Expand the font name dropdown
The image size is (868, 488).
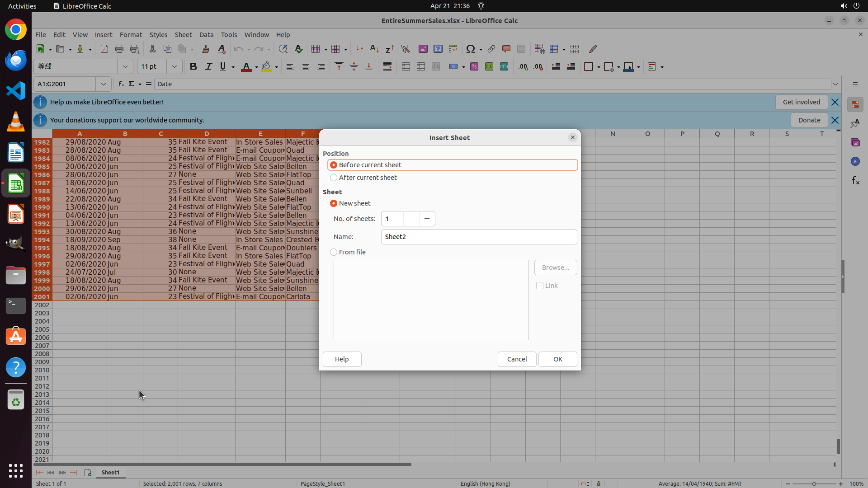point(125,67)
